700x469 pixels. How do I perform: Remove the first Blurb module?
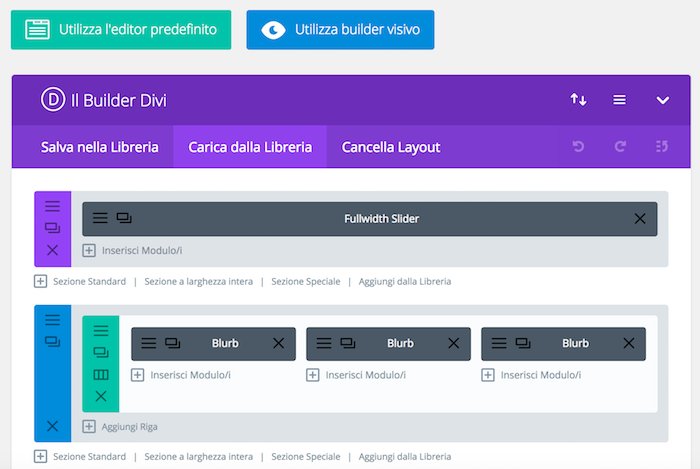click(279, 343)
